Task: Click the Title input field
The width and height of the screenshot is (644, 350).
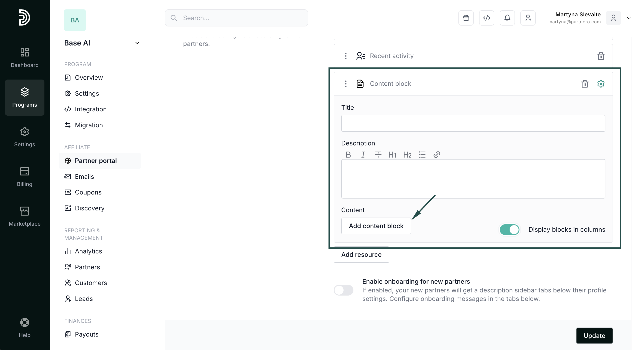Action: [x=473, y=123]
